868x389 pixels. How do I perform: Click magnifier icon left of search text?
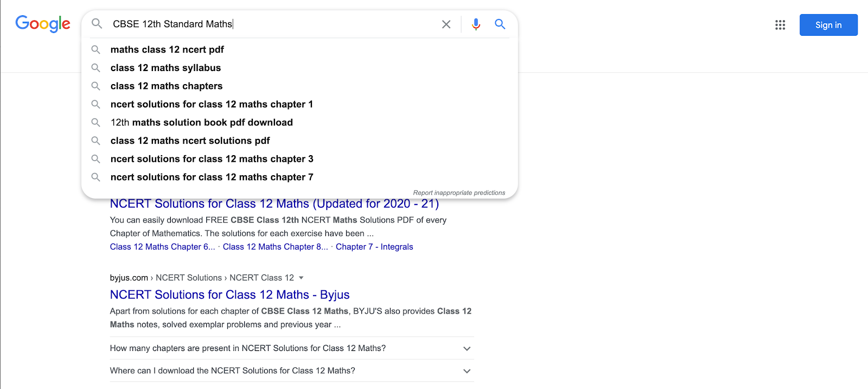coord(97,24)
